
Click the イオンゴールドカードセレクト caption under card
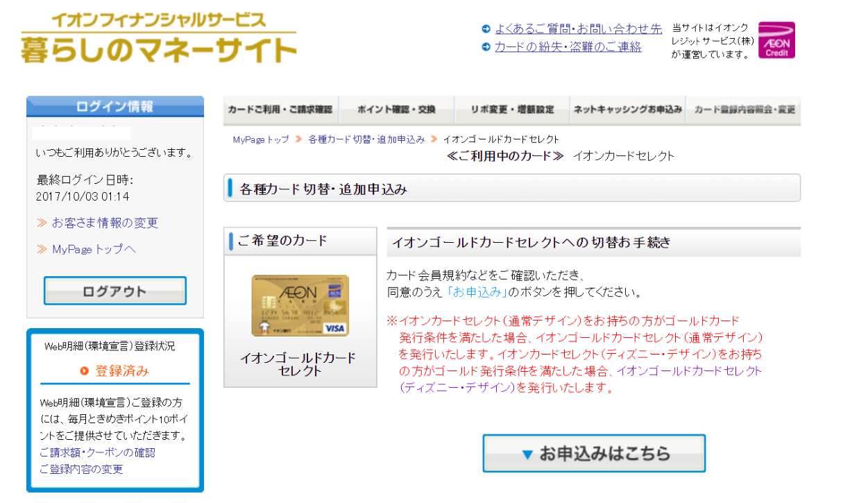[x=298, y=364]
